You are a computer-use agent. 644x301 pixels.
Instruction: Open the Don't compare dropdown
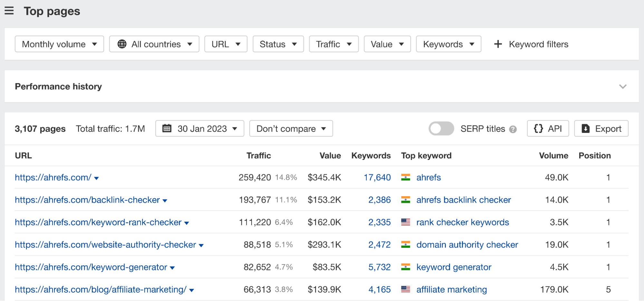coord(291,129)
